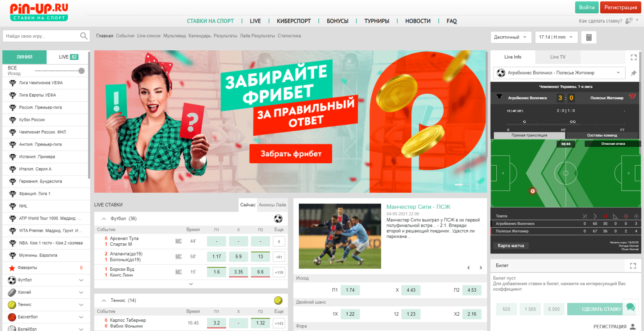Open the Manchester City vs PSG news thumbnail
Screen dimensions: 644x331
tap(340, 236)
